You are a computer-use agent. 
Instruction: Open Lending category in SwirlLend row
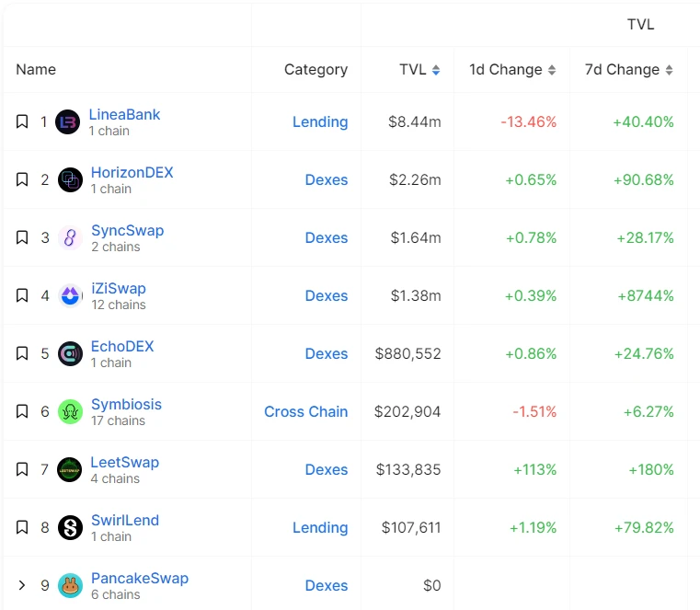pyautogui.click(x=320, y=528)
